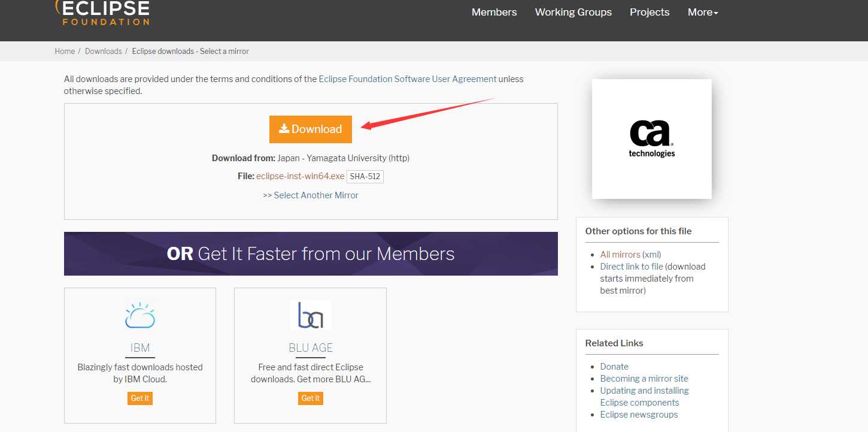The image size is (868, 432).
Task: Click the 'Related Links' heading
Action: (x=614, y=343)
